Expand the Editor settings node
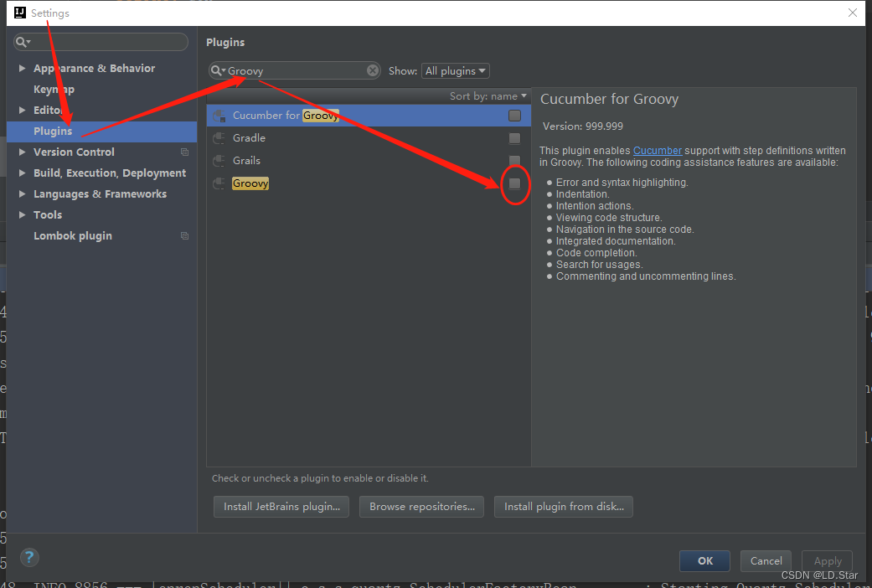This screenshot has width=872, height=588. [23, 110]
